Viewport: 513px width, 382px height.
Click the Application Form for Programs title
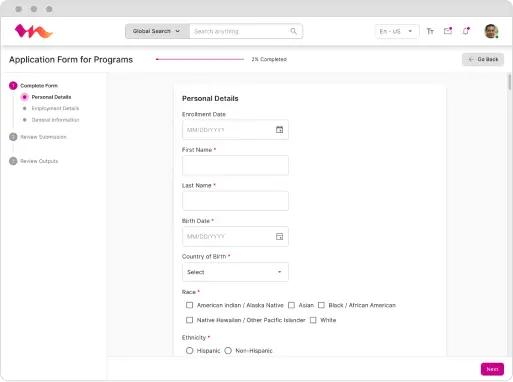click(71, 59)
